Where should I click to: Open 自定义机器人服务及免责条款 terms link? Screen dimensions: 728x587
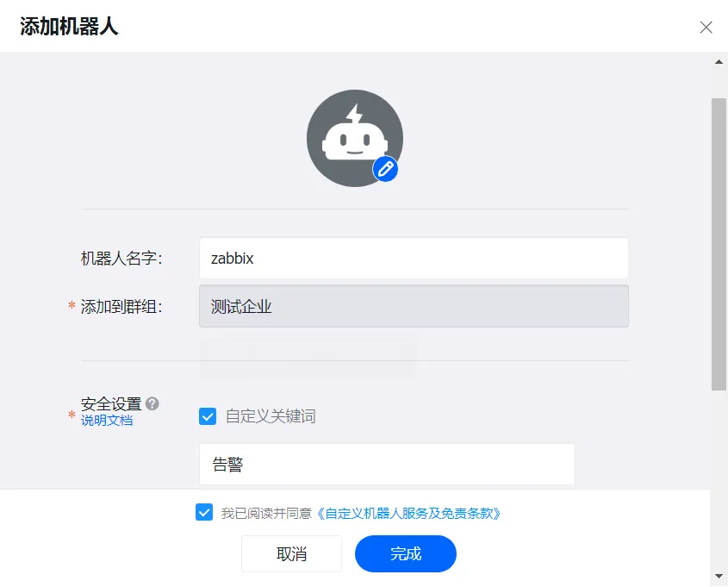(x=409, y=513)
